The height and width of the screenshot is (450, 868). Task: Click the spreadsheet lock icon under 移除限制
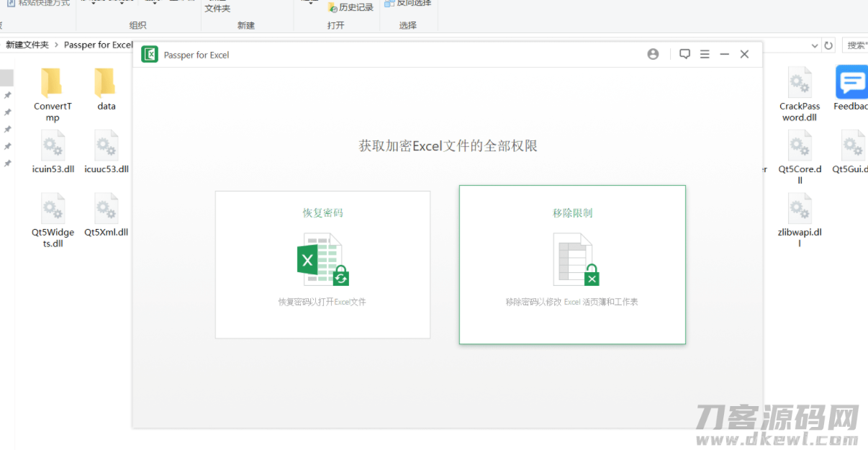pyautogui.click(x=576, y=259)
